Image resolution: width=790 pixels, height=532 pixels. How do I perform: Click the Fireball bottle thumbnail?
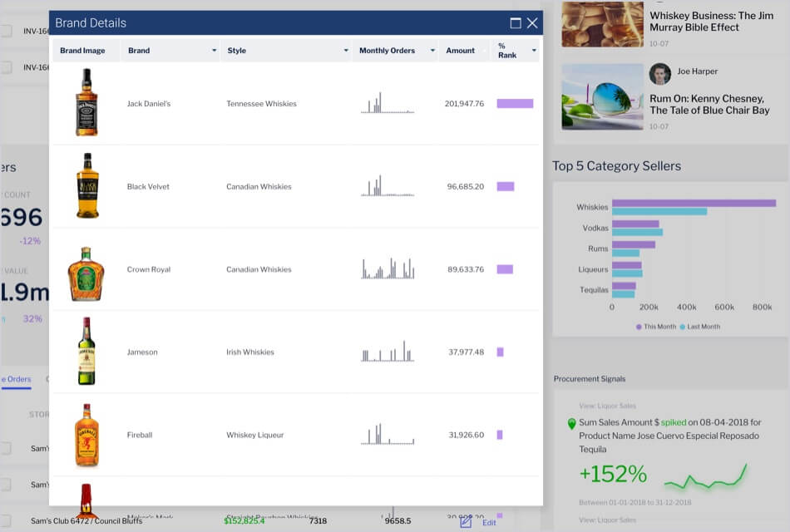pos(86,434)
